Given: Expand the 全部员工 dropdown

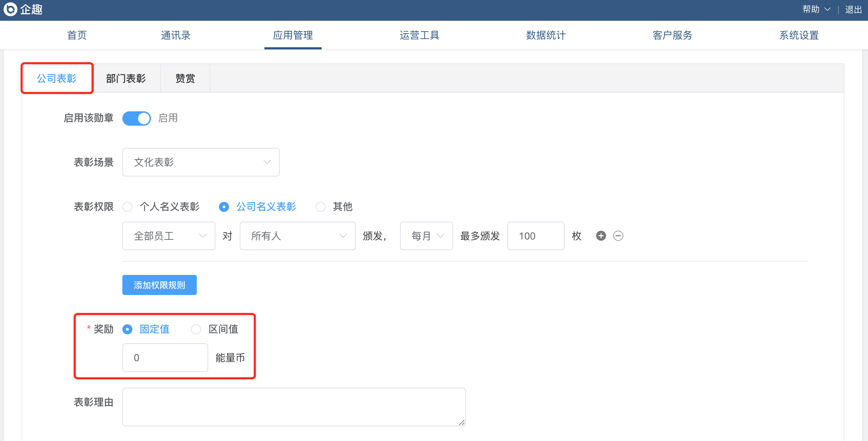Looking at the screenshot, I should [169, 236].
